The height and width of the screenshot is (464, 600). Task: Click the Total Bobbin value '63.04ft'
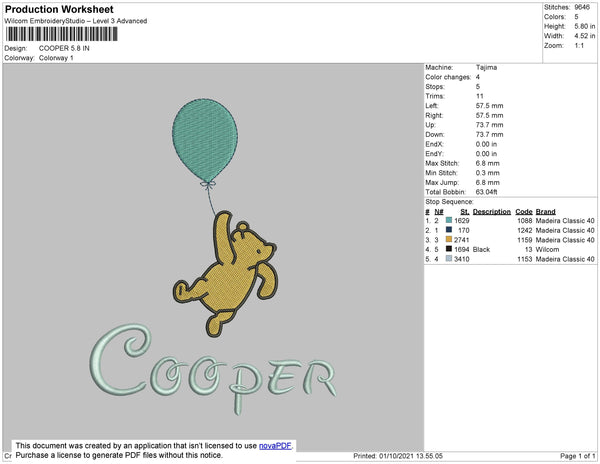[x=486, y=192]
